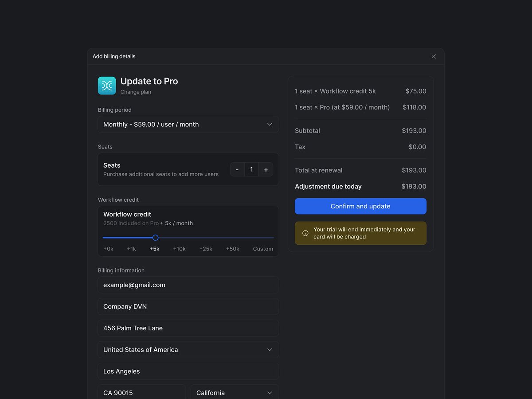Open the country dropdown showing United States of America
This screenshot has height=399, width=532.
188,349
